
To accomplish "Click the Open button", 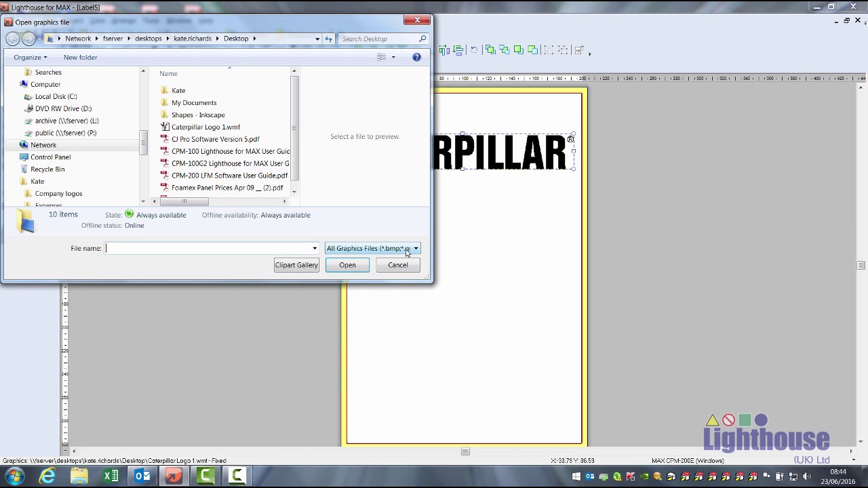I will [347, 265].
